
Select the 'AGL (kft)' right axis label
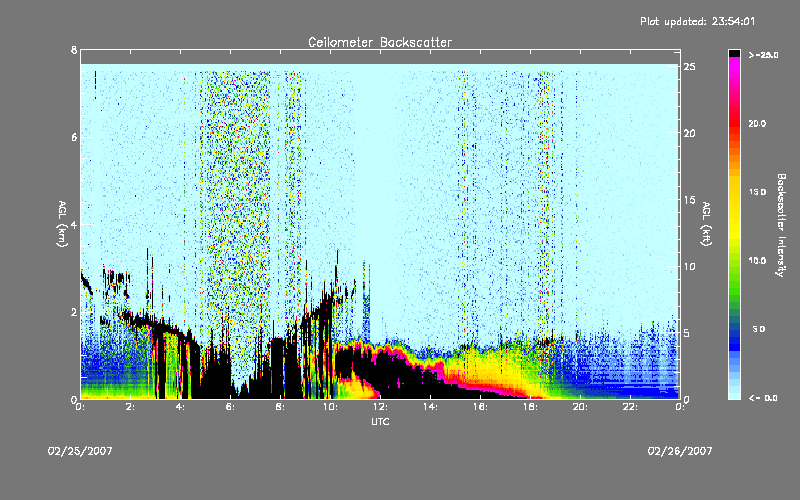706,224
